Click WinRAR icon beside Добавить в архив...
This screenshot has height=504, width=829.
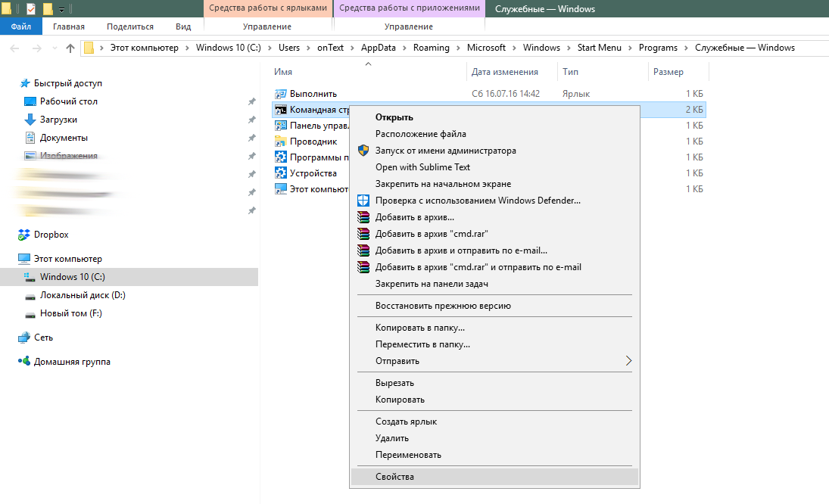363,217
